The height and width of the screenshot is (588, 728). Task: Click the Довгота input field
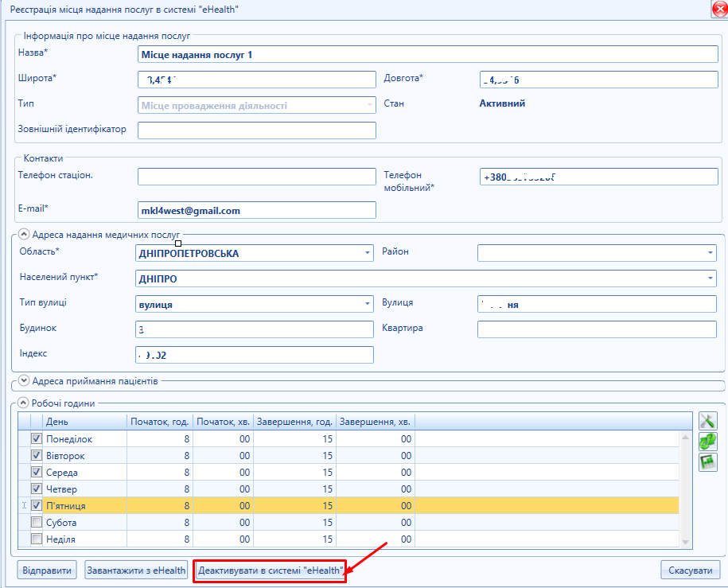click(599, 80)
